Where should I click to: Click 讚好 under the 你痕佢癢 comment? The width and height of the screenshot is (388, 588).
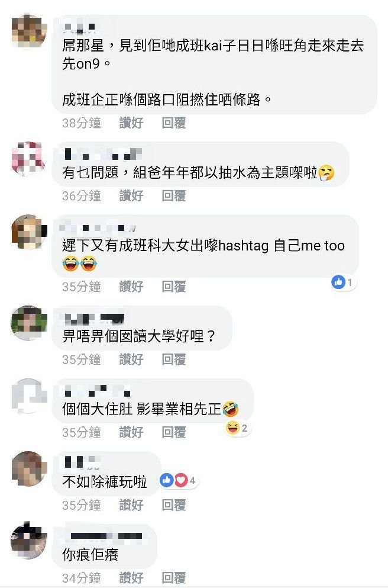[131, 577]
